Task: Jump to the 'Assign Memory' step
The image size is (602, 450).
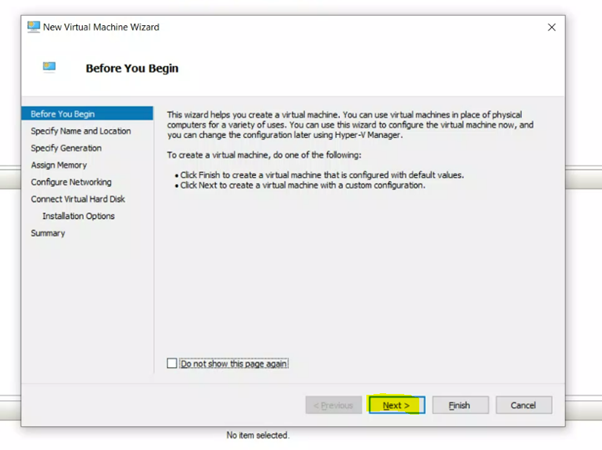Action: pyautogui.click(x=59, y=165)
